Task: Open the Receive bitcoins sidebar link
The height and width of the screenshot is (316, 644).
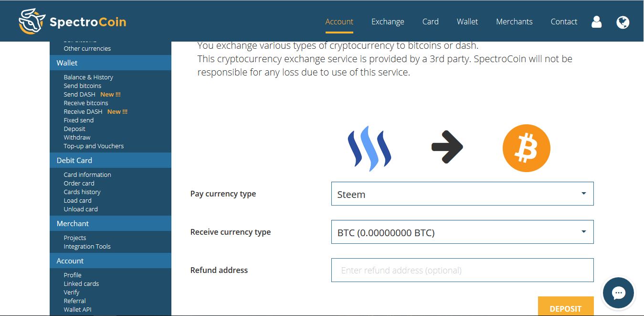Action: 86,103
